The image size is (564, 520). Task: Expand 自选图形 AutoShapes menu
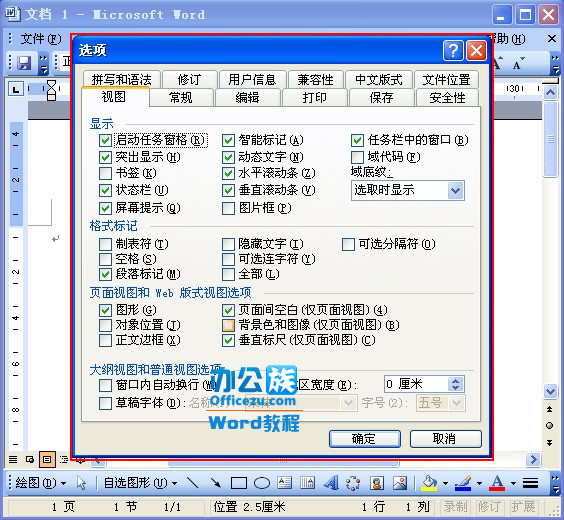[x=140, y=483]
